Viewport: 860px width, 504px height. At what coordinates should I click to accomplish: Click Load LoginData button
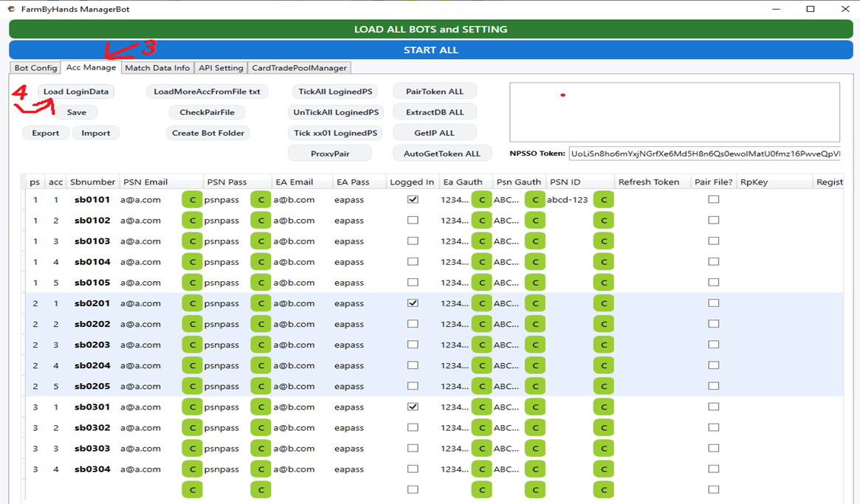click(76, 92)
